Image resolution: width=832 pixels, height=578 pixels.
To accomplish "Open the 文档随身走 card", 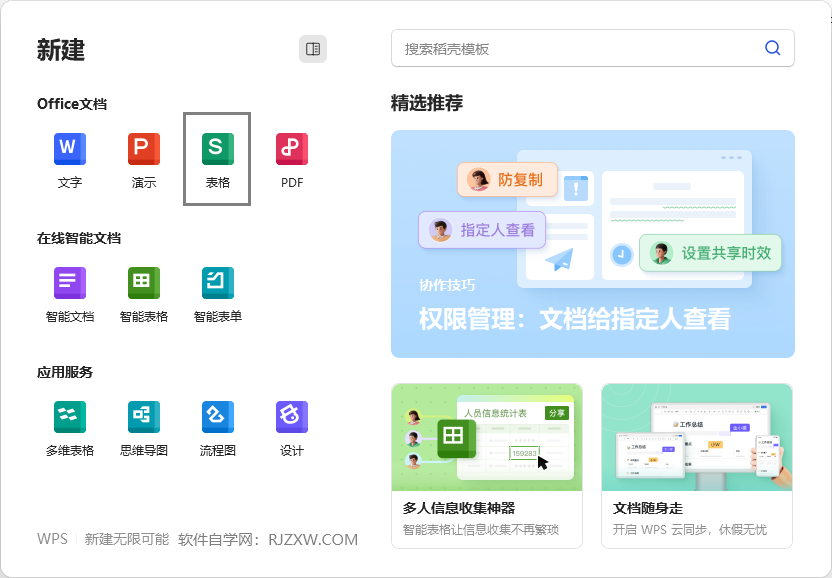I will 697,465.
